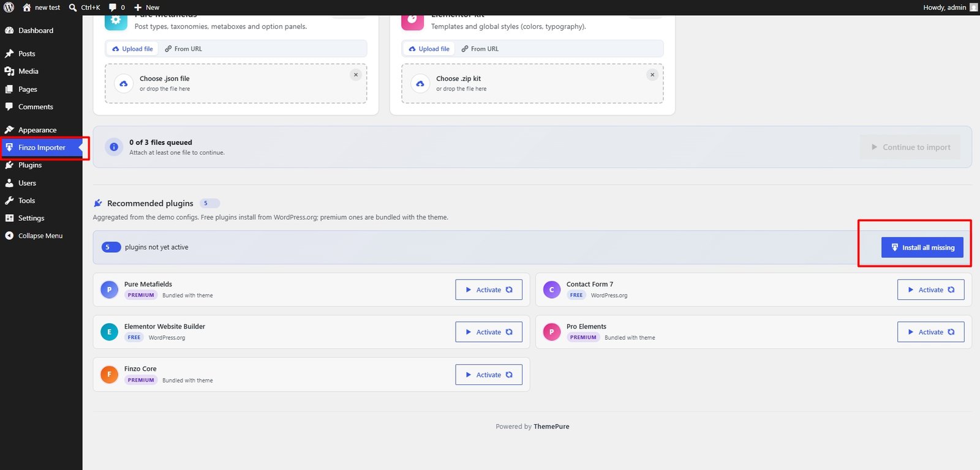Click the Posts pushpin icon
The image size is (980, 470).
point(9,54)
